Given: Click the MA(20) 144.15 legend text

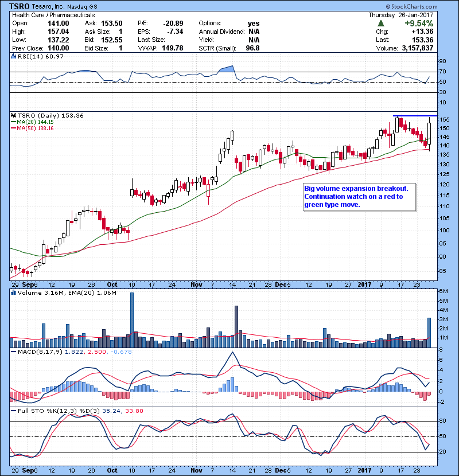Looking at the screenshot, I should 35,122.
